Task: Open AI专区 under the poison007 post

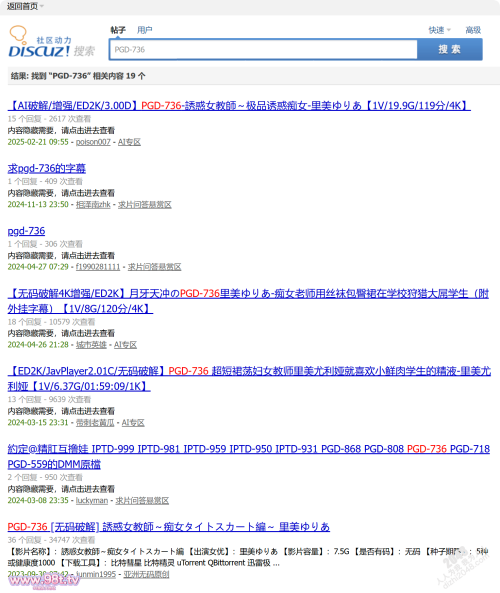Action: tap(129, 142)
